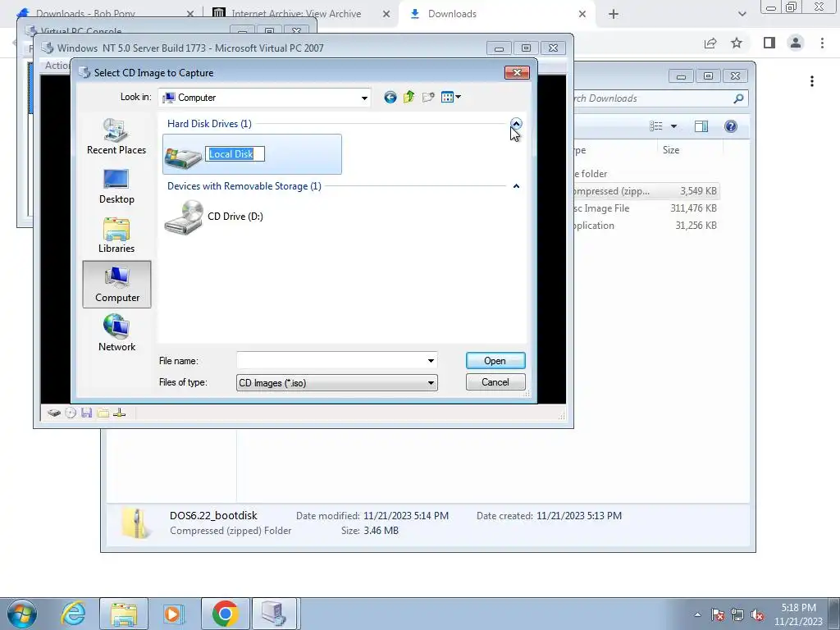Show hidden system tray icons

(697, 615)
